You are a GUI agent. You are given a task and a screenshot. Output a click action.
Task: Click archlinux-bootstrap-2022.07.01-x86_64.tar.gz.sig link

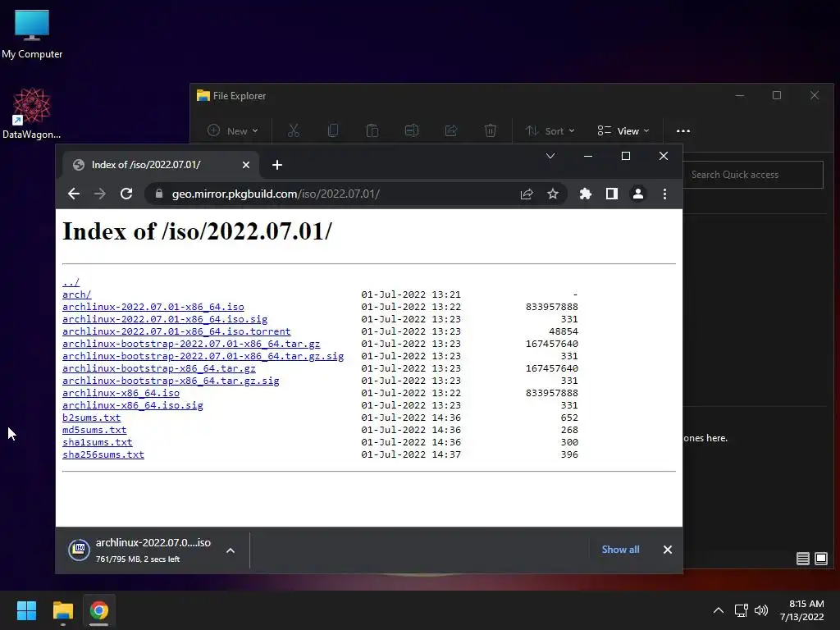click(203, 356)
